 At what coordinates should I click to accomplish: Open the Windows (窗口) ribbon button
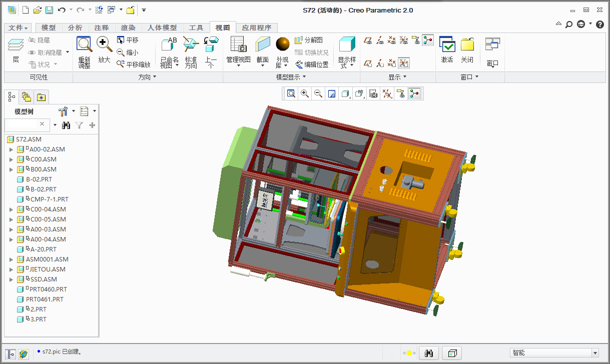[x=492, y=52]
